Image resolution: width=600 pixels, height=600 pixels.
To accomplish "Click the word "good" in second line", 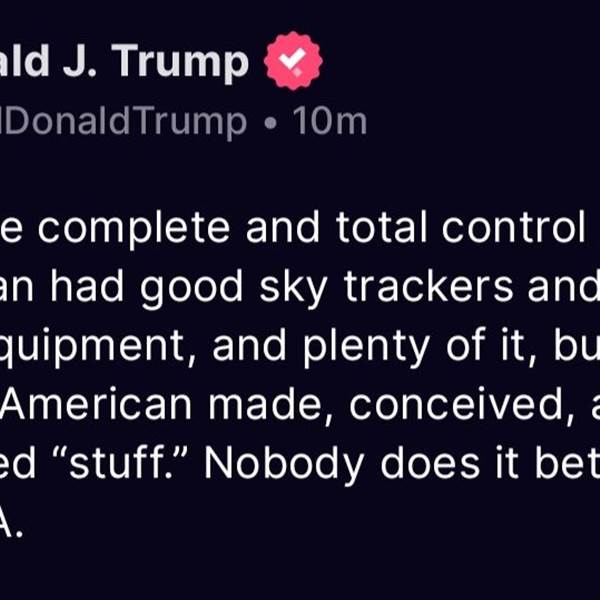I will click(191, 288).
